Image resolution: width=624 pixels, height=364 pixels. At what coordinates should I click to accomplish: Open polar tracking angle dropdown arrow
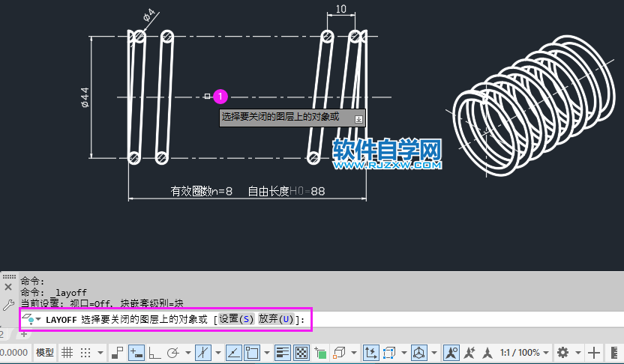(x=187, y=353)
